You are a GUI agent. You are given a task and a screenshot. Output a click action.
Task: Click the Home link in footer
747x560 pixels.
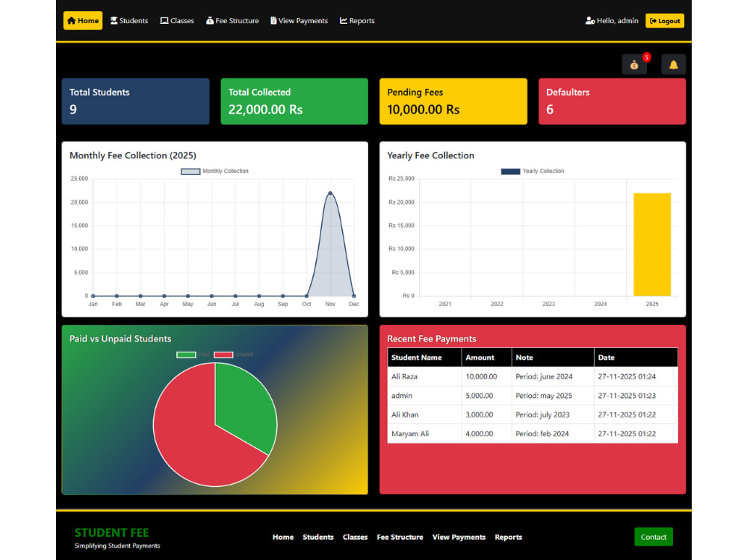tap(283, 537)
